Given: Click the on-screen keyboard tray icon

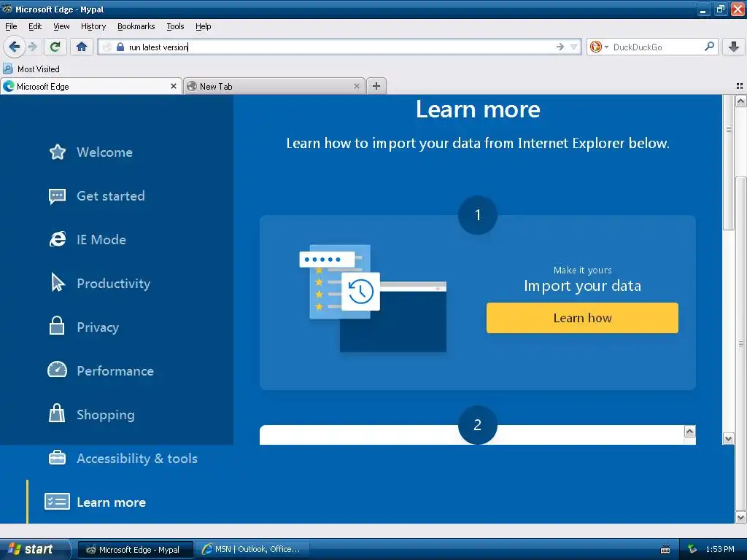Looking at the screenshot, I should coord(665,550).
